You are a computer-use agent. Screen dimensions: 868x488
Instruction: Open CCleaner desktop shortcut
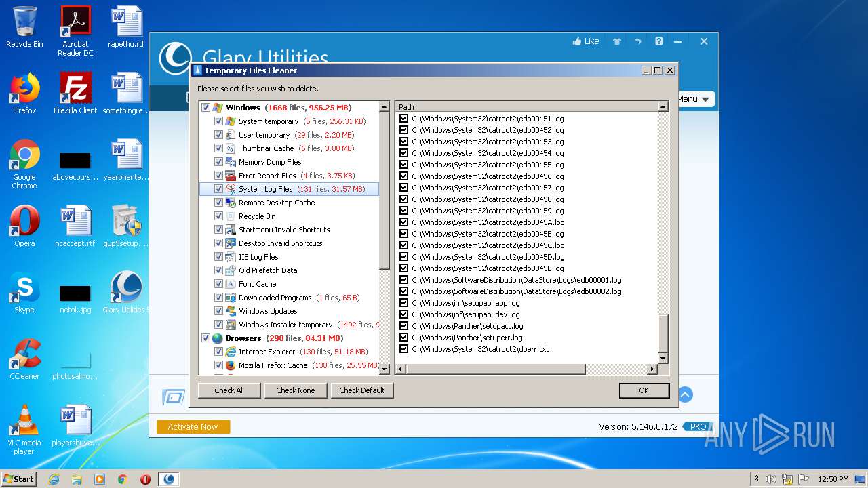pos(24,359)
